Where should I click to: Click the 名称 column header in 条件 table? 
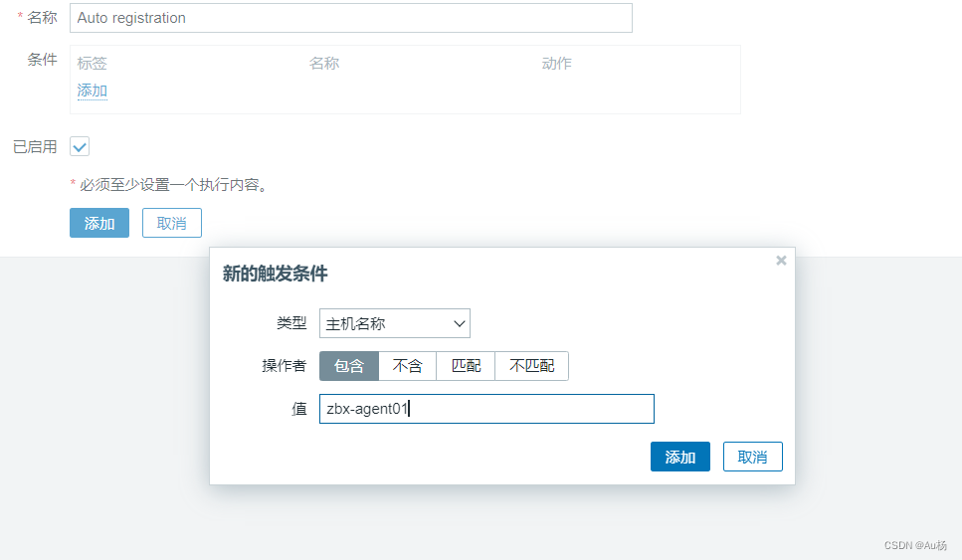(x=324, y=64)
